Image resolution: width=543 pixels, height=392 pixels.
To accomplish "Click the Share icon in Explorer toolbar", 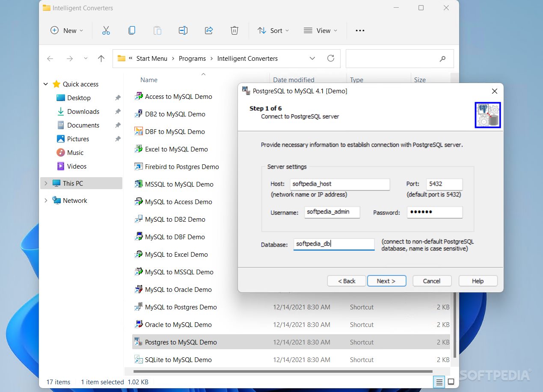I will tap(209, 30).
